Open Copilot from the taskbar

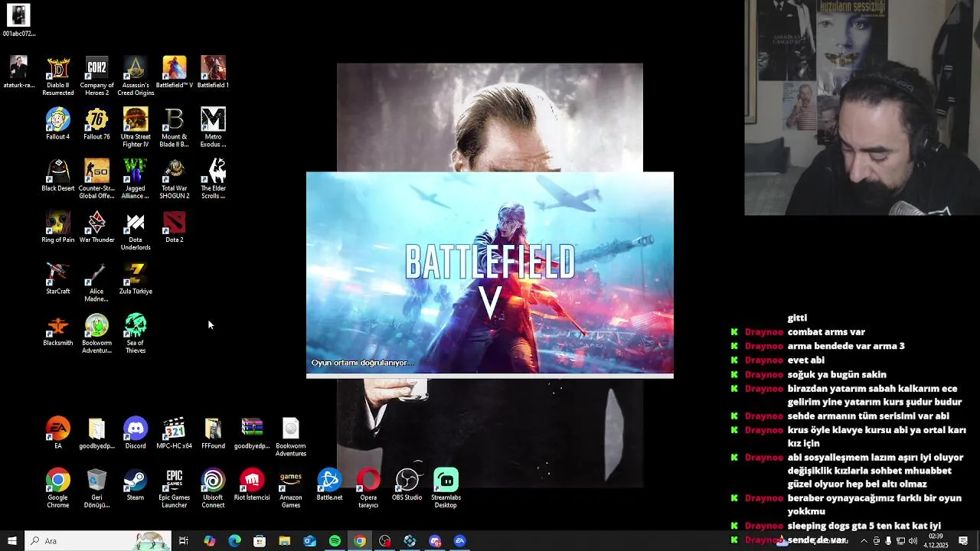click(210, 541)
